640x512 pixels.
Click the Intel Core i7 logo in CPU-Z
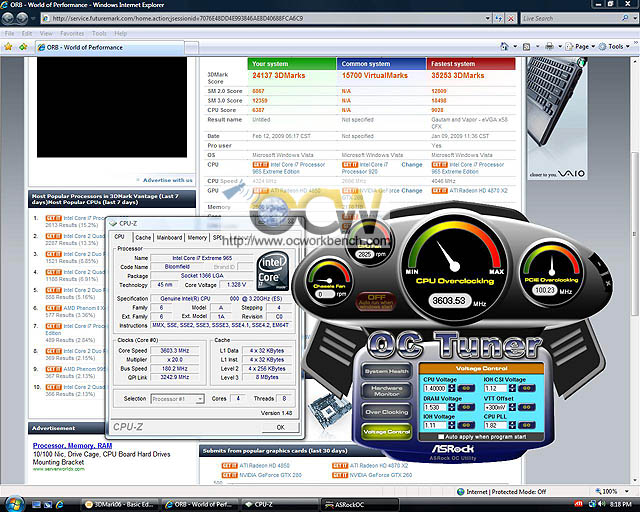(x=273, y=270)
